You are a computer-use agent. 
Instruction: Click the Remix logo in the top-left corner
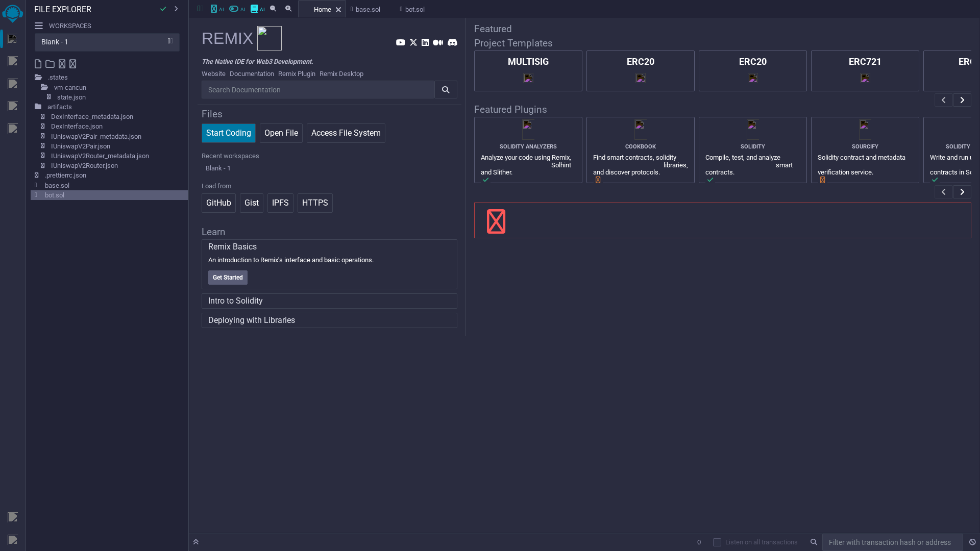coord(13,14)
